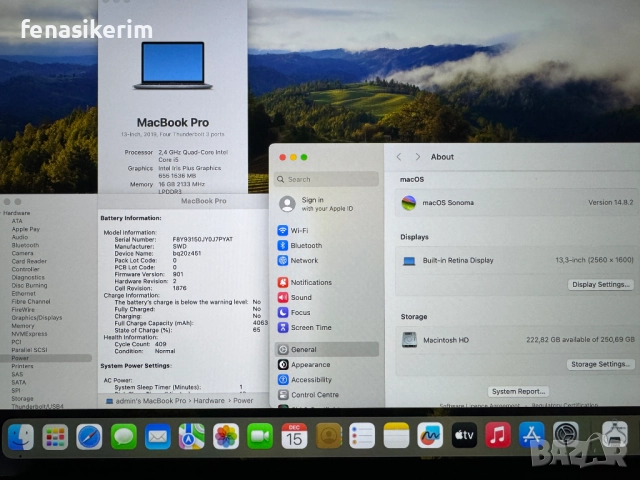Select Audio in System Report sidebar
This screenshot has height=480, width=640.
[x=20, y=237]
